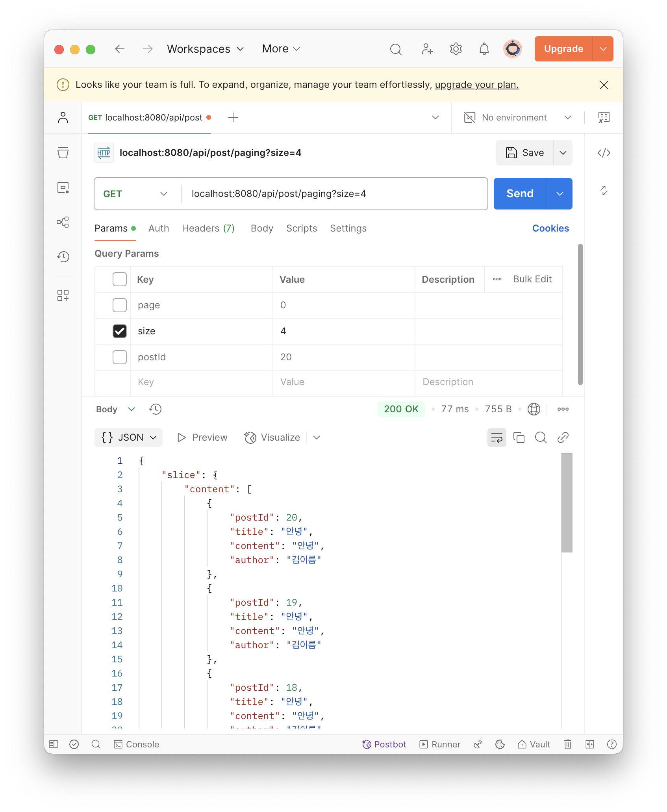667x812 pixels.
Task: Switch to the Headers tab
Action: tap(208, 228)
